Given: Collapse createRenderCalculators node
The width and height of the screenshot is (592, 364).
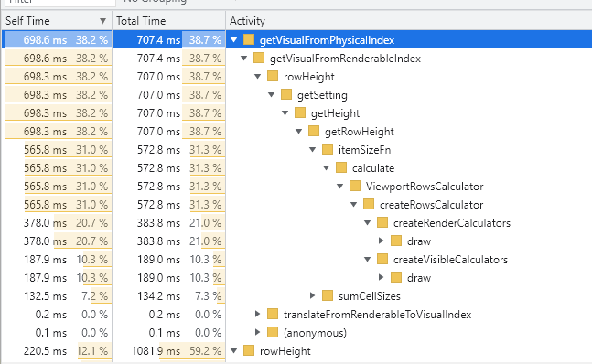Looking at the screenshot, I should pos(367,222).
